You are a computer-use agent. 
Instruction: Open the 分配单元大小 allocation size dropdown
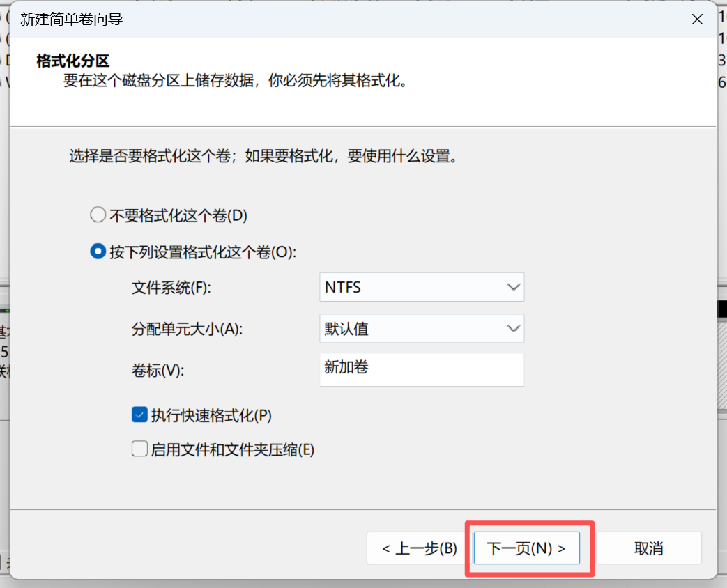point(422,328)
